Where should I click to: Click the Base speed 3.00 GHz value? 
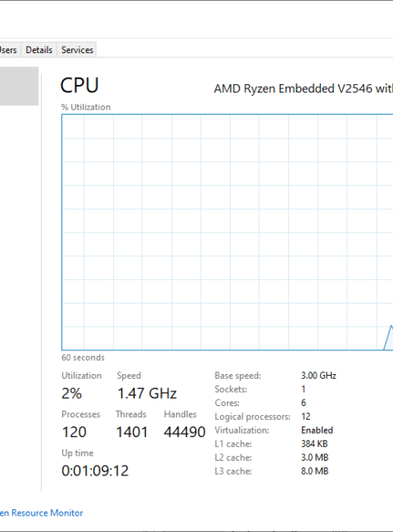click(318, 376)
